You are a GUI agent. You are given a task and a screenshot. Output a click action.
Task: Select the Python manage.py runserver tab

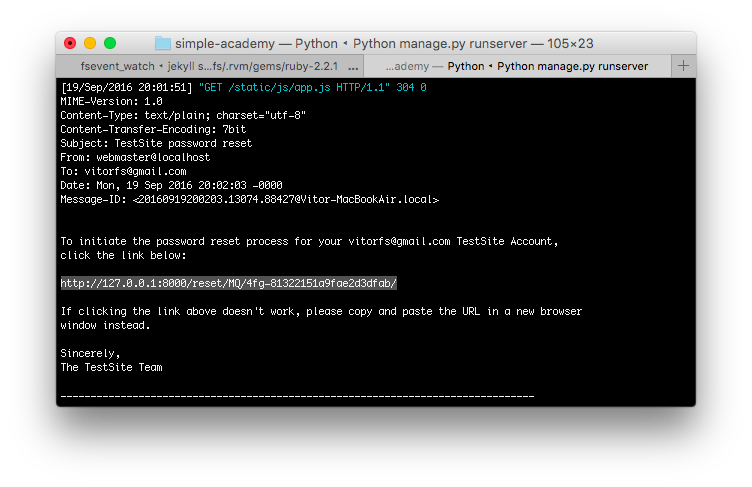click(x=517, y=66)
